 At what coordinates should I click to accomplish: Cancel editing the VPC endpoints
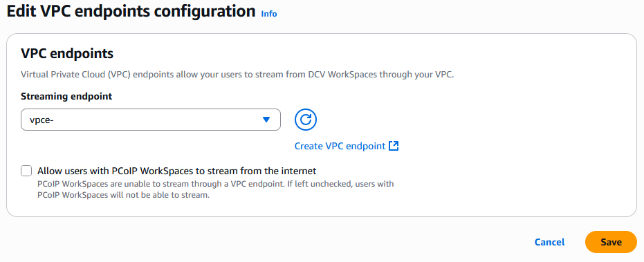[x=549, y=242]
